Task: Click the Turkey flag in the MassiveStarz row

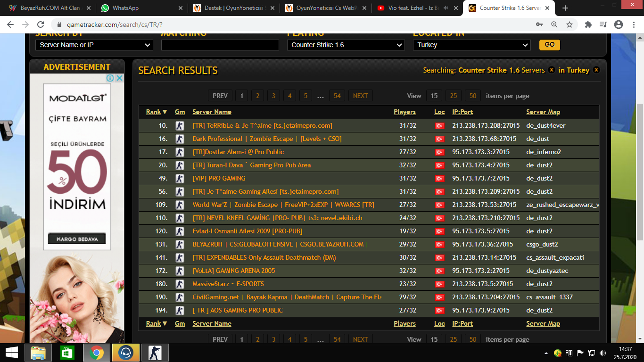Action: 439,284
